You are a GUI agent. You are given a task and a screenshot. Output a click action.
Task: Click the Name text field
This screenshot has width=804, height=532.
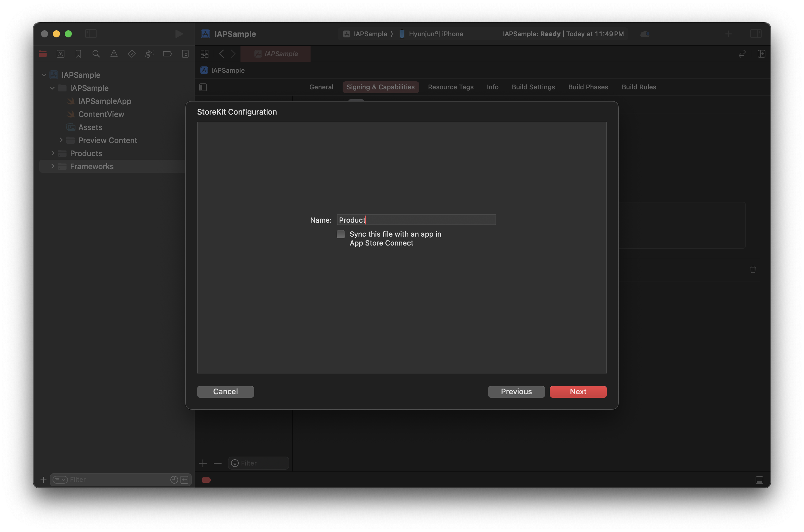point(416,220)
